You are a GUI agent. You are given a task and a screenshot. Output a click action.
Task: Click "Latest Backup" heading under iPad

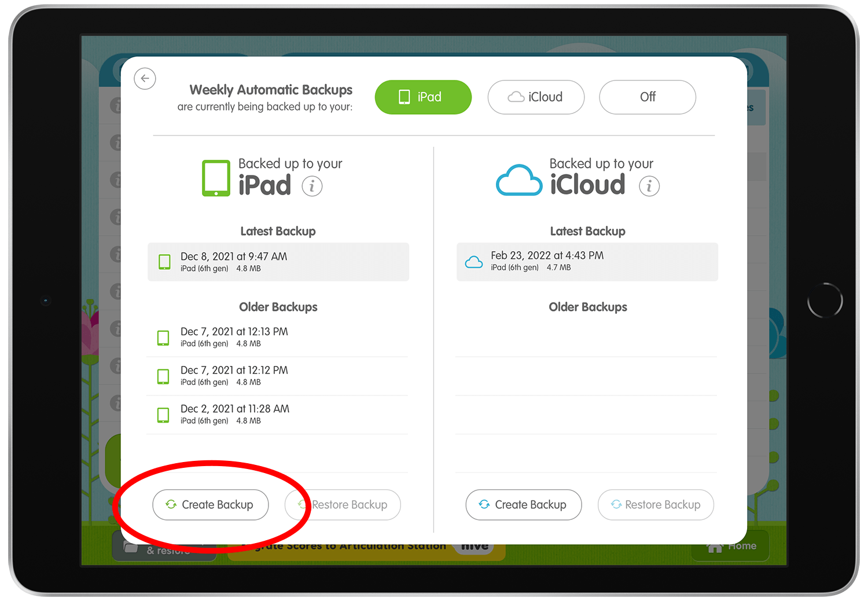[278, 231]
